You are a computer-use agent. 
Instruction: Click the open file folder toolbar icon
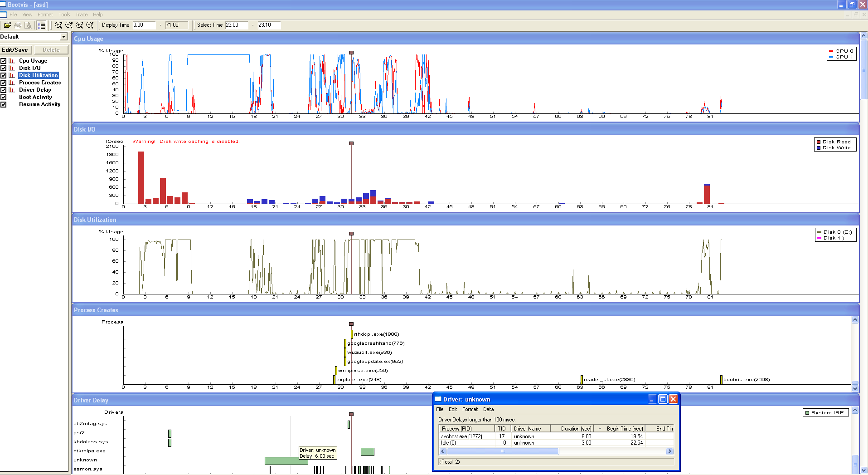7,25
